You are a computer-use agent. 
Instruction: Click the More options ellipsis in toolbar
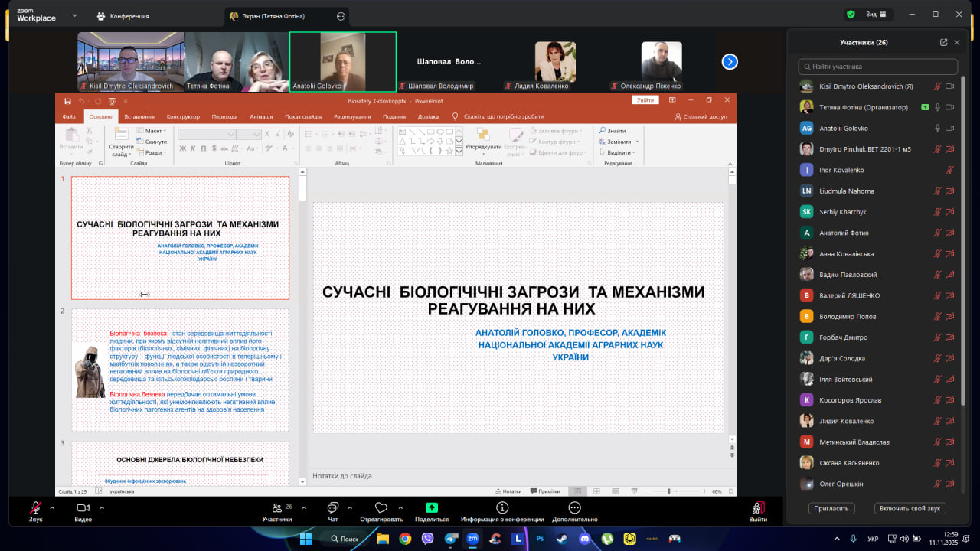click(x=574, y=508)
